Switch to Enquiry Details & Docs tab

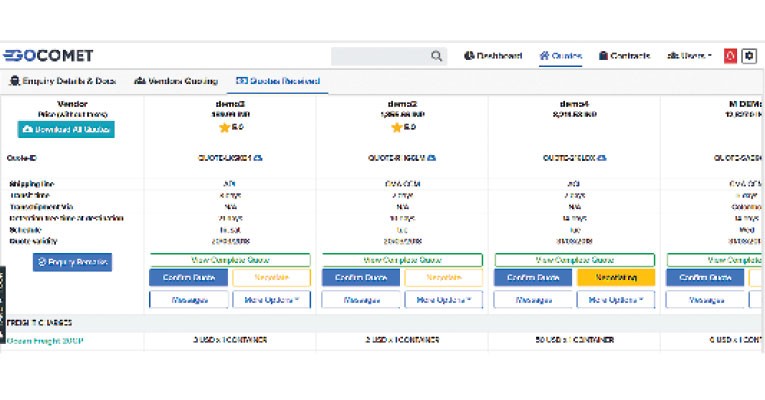62,81
